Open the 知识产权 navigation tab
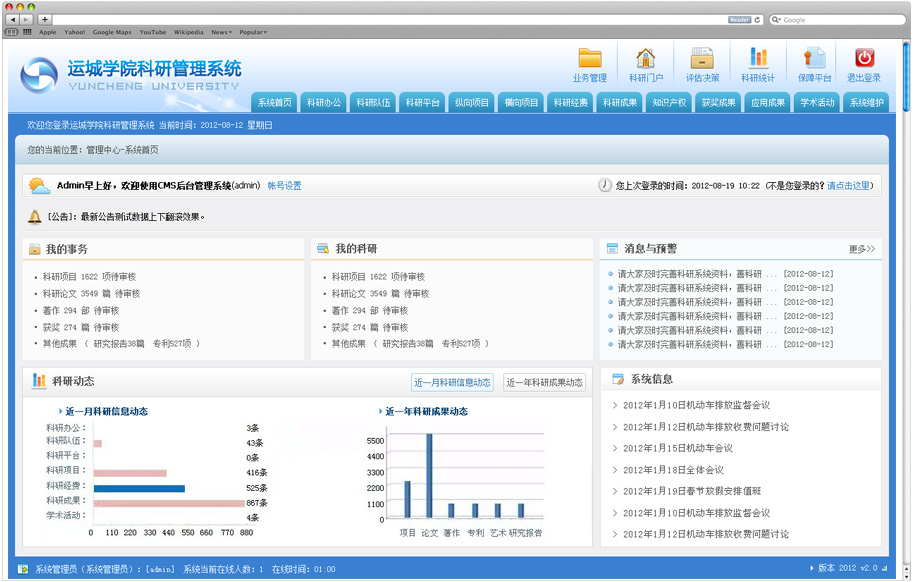 coord(669,102)
